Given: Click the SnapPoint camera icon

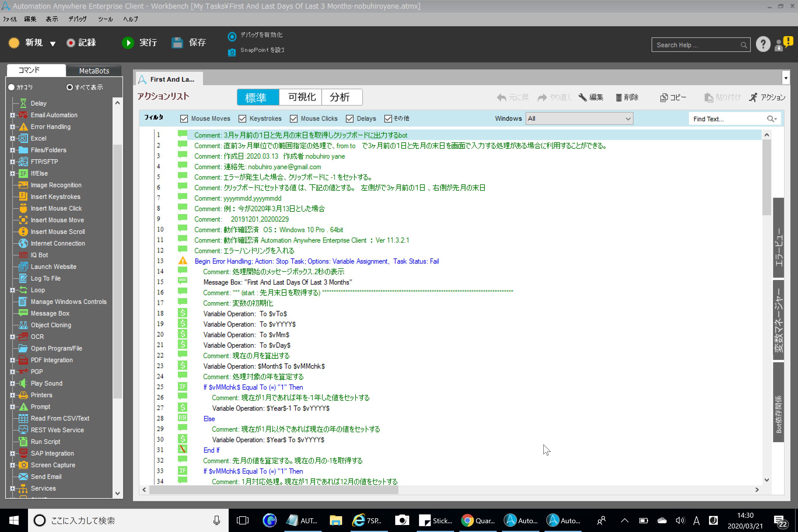Looking at the screenshot, I should pos(232,52).
